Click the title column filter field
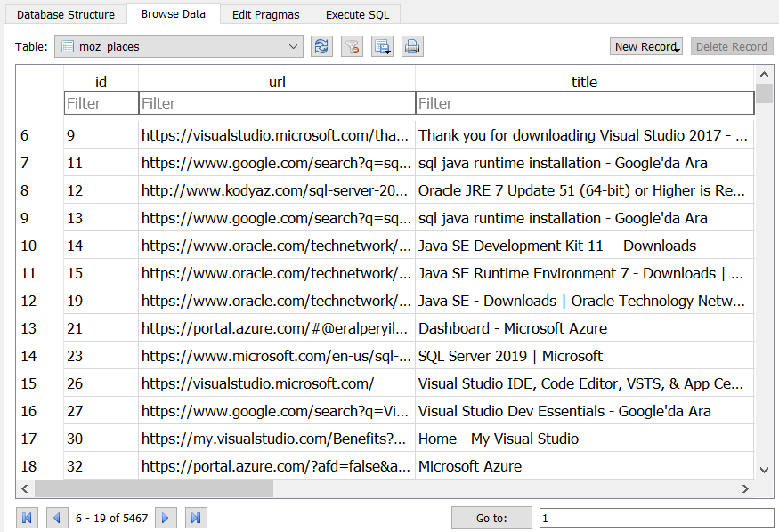This screenshot has width=779, height=532. 585,103
